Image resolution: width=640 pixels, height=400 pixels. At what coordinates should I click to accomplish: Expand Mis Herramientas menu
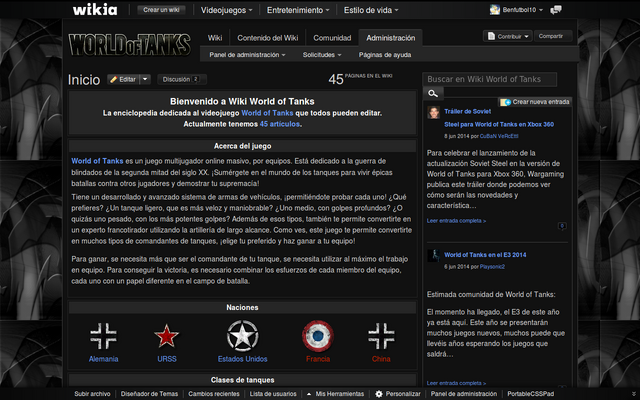(x=336, y=394)
